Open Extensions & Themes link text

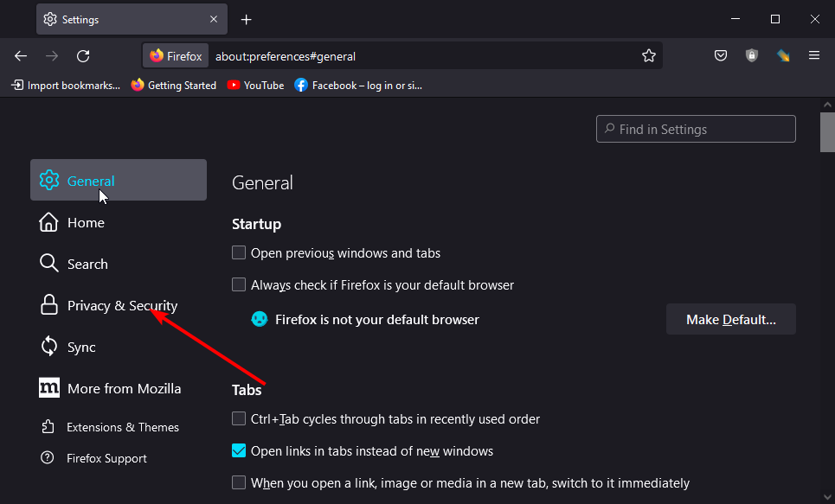click(123, 427)
